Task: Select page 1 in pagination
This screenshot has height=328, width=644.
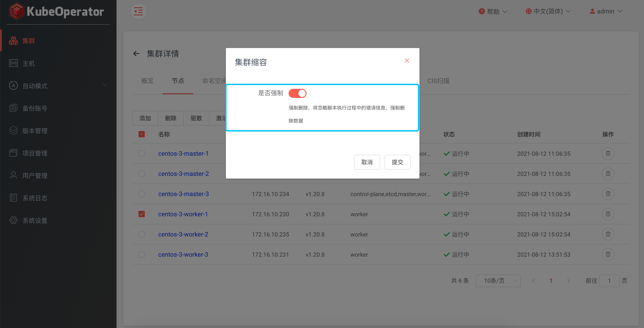Action: point(551,281)
